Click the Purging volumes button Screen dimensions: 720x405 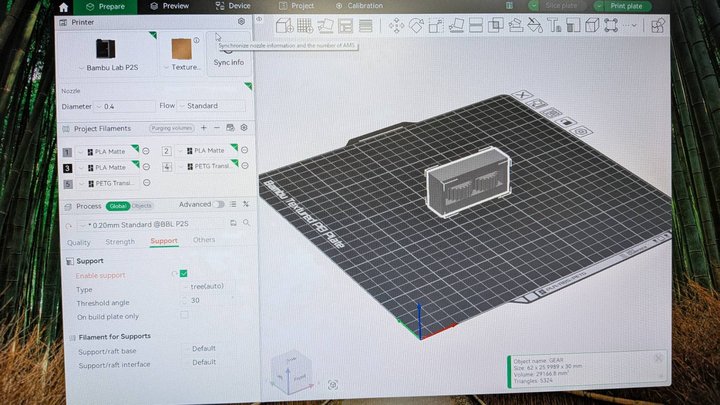coord(171,128)
